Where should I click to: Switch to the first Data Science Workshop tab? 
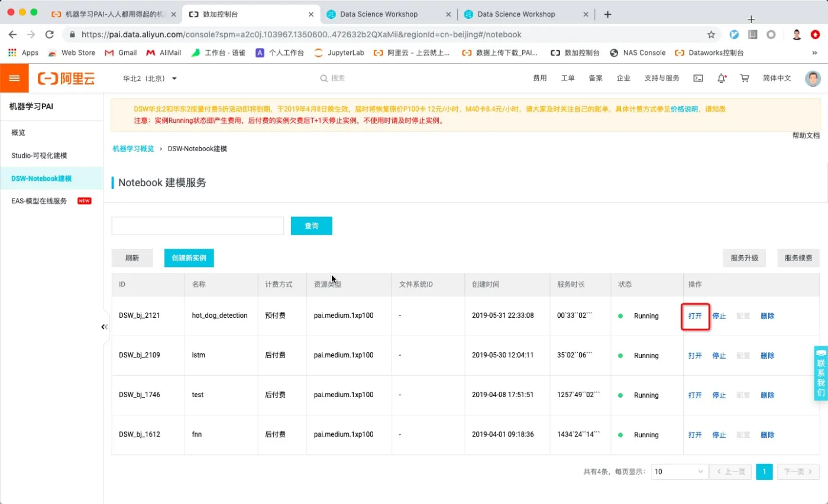(389, 14)
